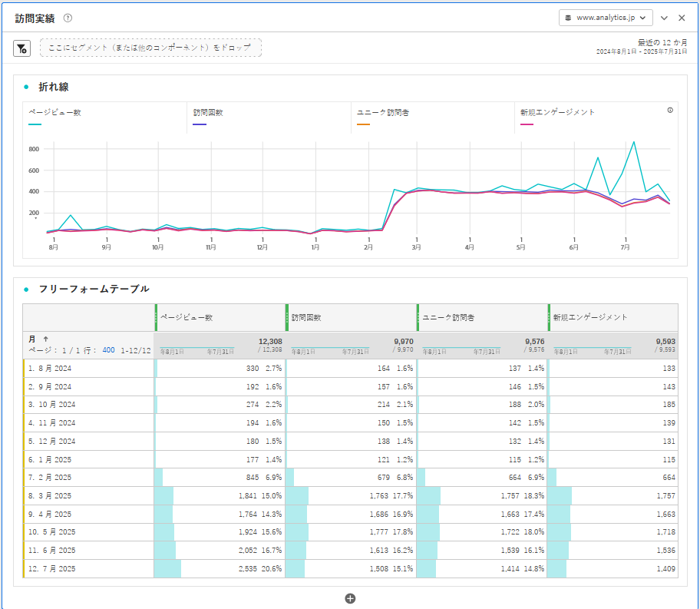Click the sort arrow next to 月
Image resolution: width=700 pixels, height=609 pixels.
pos(45,339)
